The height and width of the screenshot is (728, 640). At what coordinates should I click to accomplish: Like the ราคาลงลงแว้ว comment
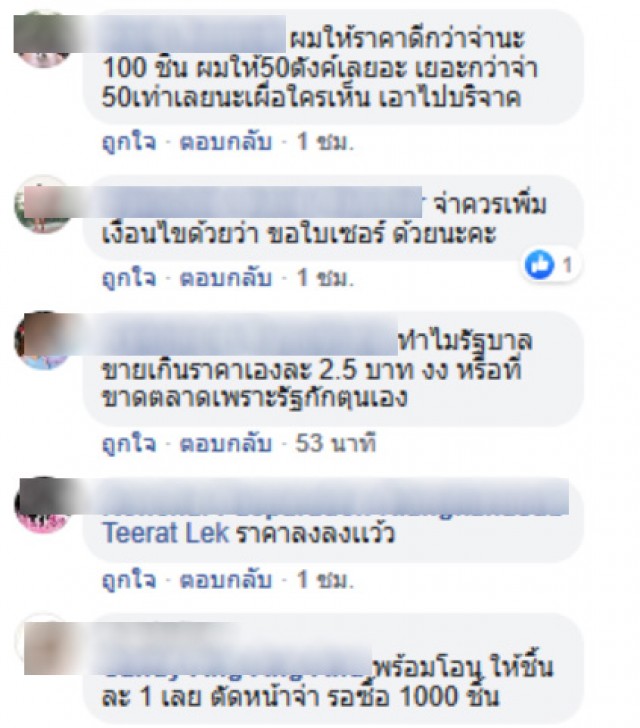pos(129,580)
